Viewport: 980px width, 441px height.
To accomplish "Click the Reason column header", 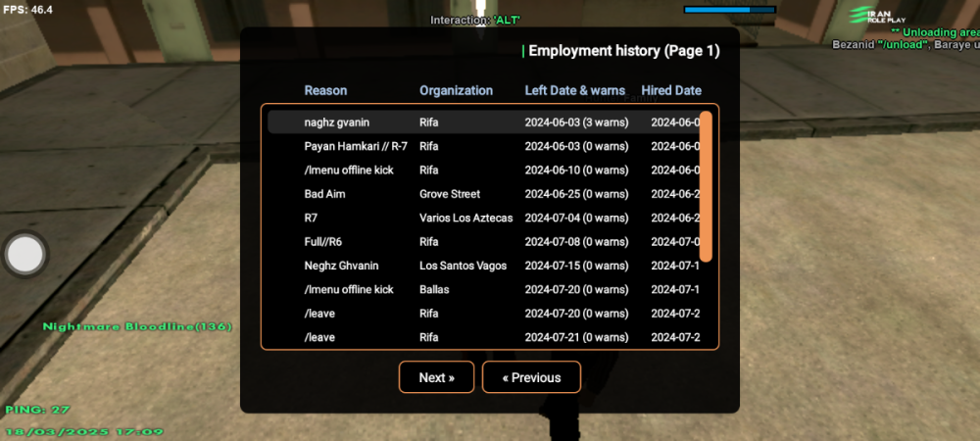I will coord(325,90).
